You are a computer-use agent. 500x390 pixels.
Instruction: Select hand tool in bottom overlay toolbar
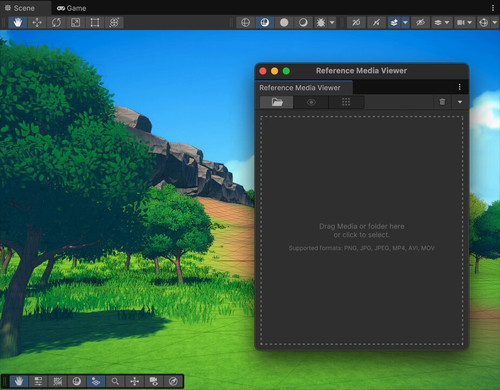pos(19,381)
